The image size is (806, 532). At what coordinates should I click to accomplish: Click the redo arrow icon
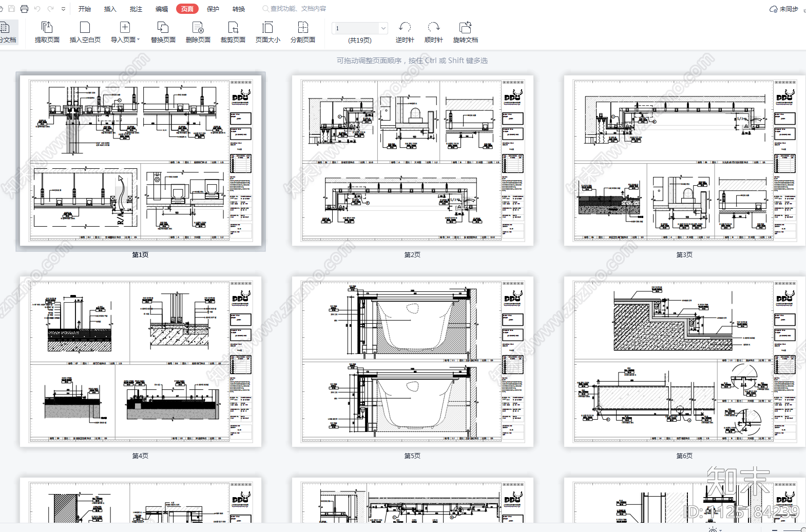[50, 9]
